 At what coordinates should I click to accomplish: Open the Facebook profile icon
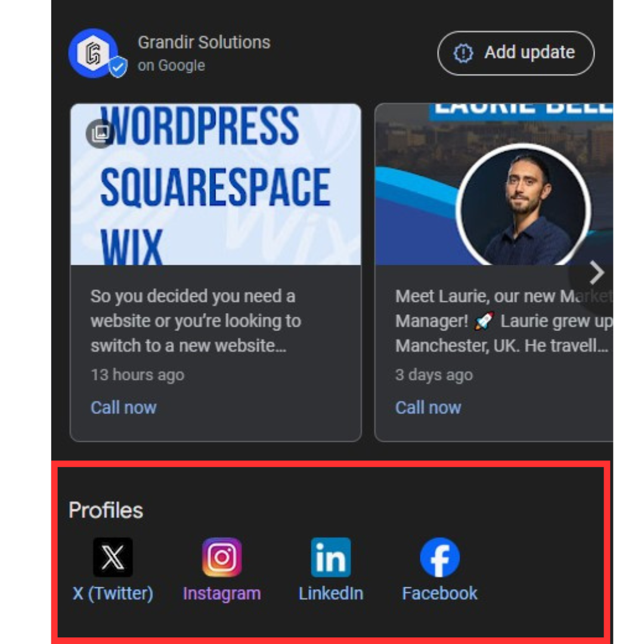[440, 557]
